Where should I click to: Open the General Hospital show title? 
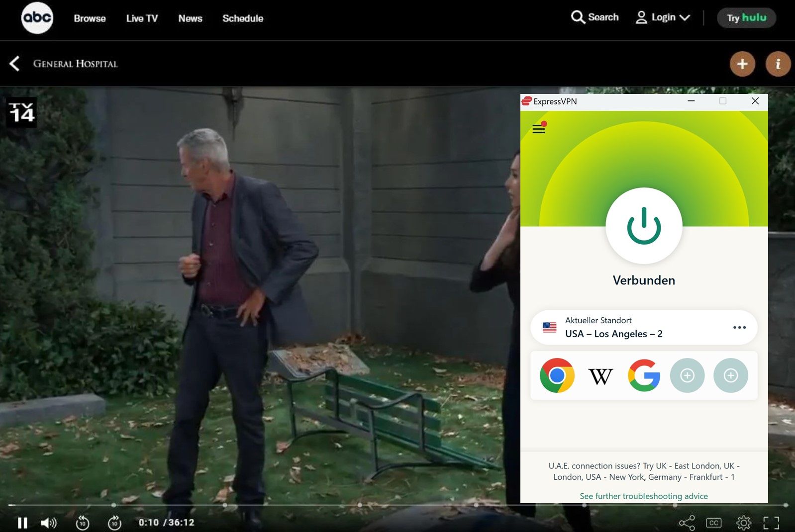[x=76, y=64]
